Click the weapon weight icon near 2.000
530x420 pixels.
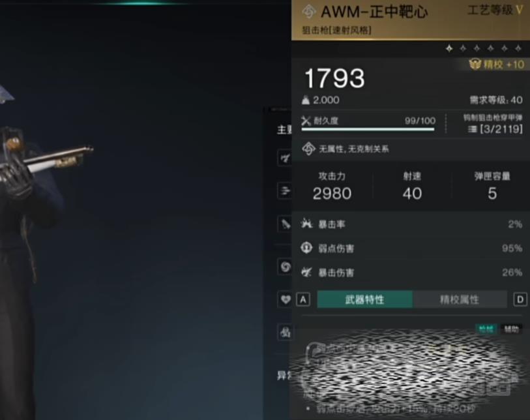[306, 100]
